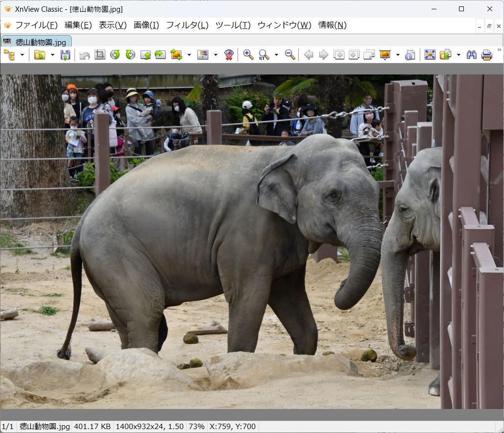
Task: Toggle fullscreen view icon
Action: click(430, 55)
